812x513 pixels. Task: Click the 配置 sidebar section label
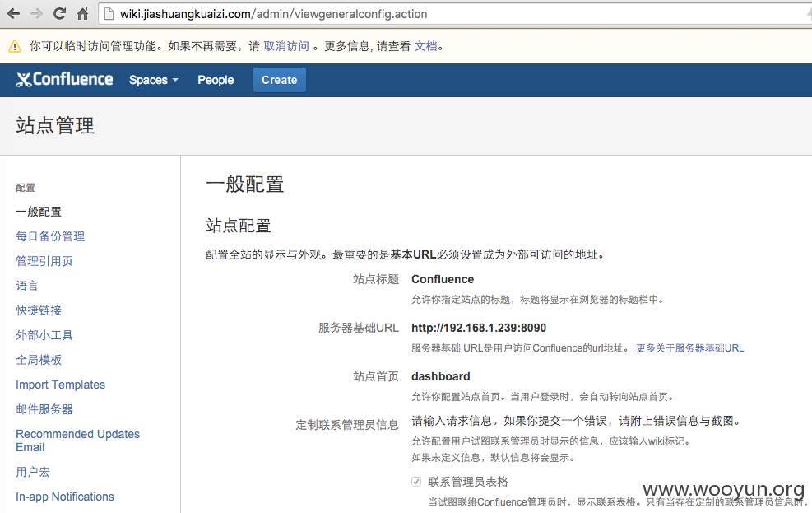[26, 188]
